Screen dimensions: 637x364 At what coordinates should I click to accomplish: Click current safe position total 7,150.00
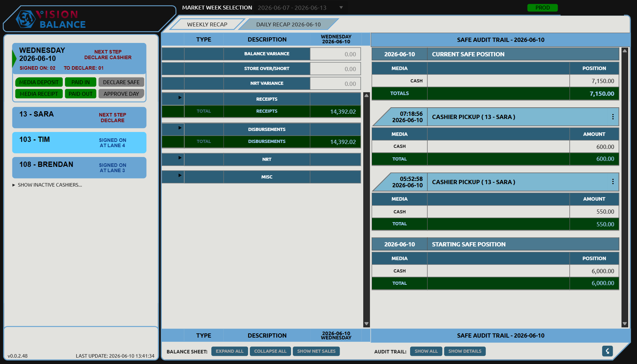(x=602, y=94)
